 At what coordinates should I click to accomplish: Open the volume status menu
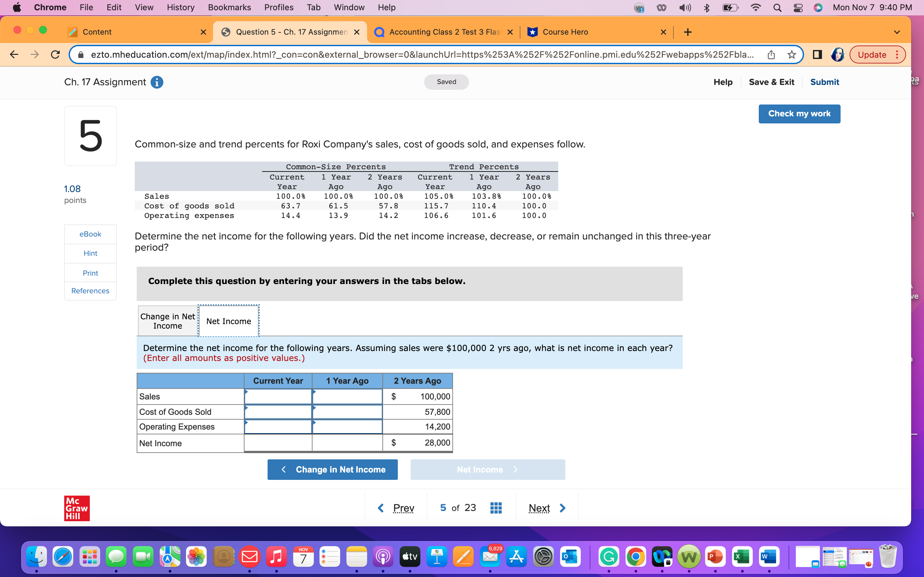(x=685, y=7)
